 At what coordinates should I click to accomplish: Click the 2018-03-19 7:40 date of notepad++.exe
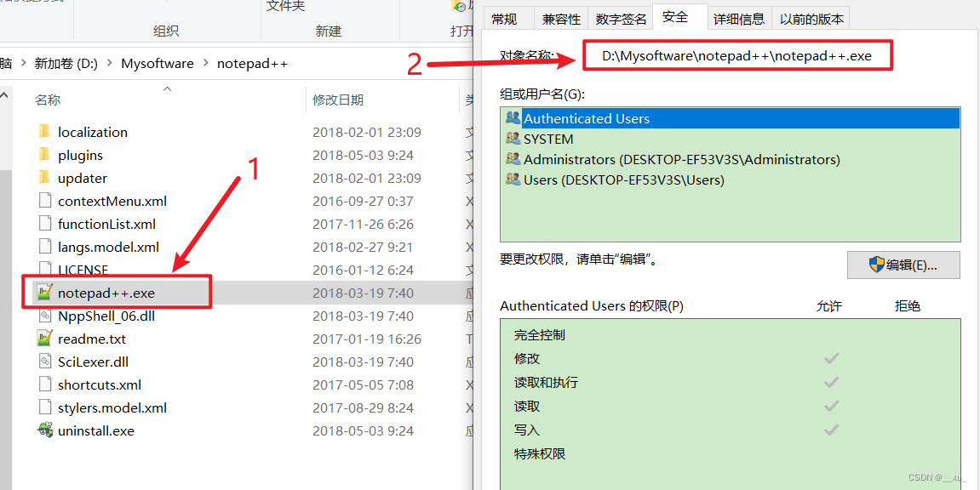tap(363, 293)
